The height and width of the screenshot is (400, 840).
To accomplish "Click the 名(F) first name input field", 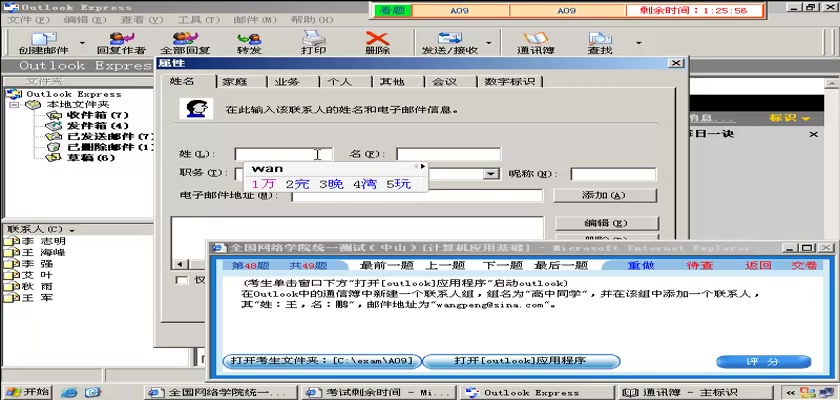I will coord(448,154).
